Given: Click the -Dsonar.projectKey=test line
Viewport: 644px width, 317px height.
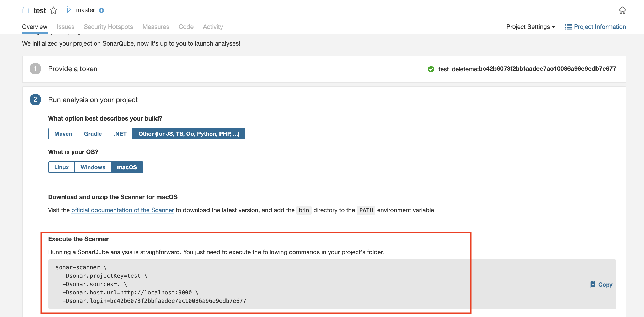Looking at the screenshot, I should point(105,276).
